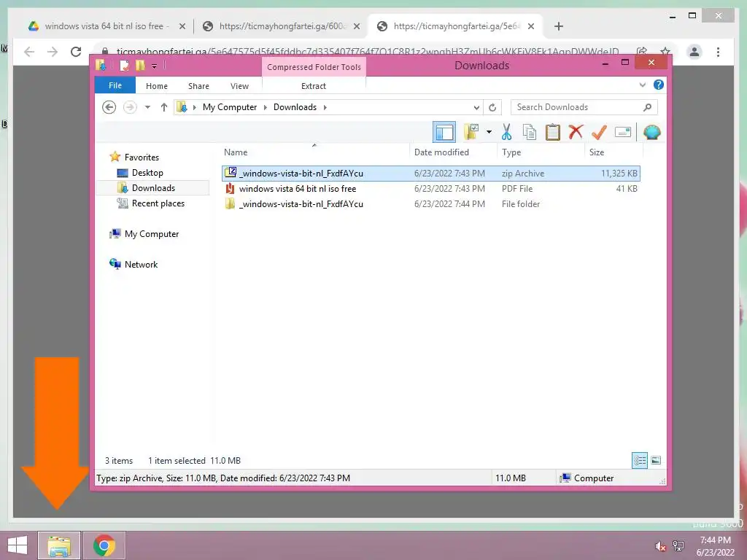The height and width of the screenshot is (560, 747).
Task: Click the Quick Access properties icon in the title bar
Action: [x=124, y=65]
